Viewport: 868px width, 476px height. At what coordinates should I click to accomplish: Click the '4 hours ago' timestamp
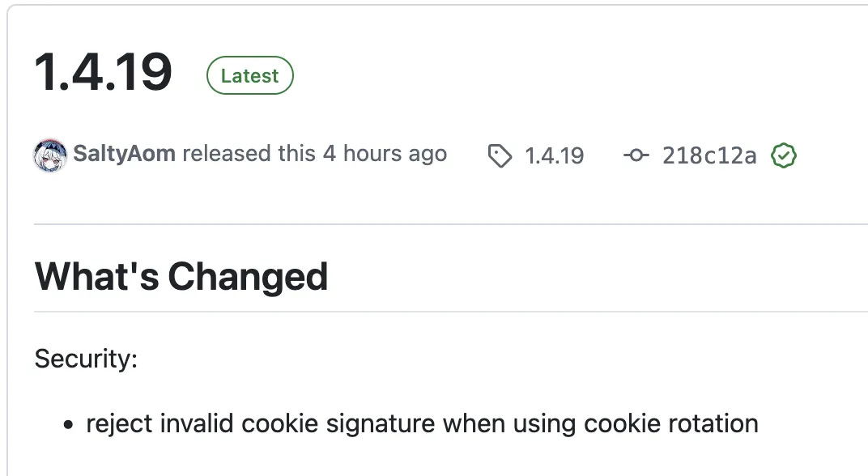point(385,154)
